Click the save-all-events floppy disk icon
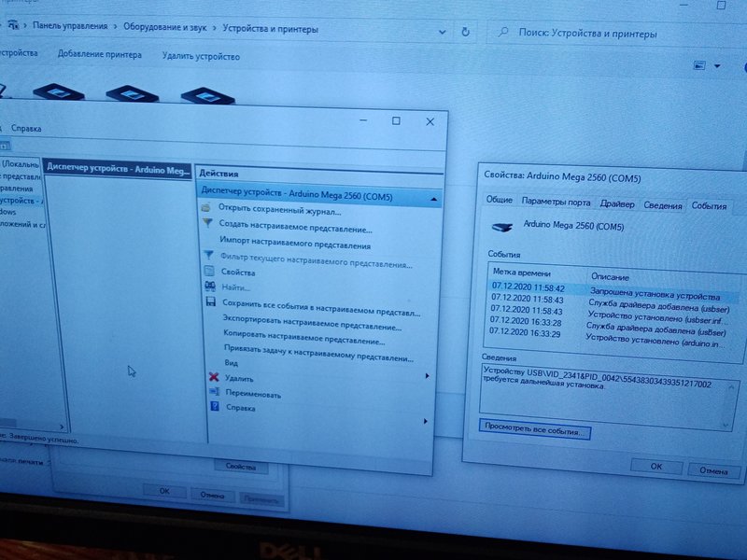Screen dimensions: 747x560 coord(208,303)
